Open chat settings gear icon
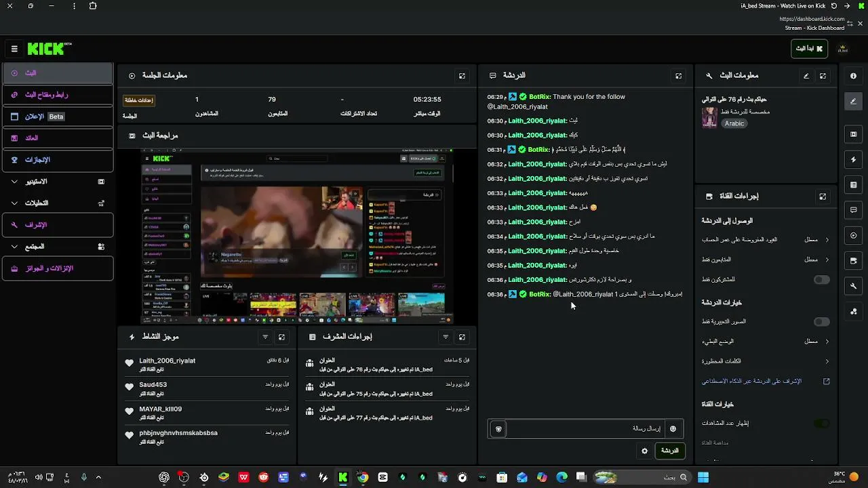The image size is (868, 488). (644, 451)
